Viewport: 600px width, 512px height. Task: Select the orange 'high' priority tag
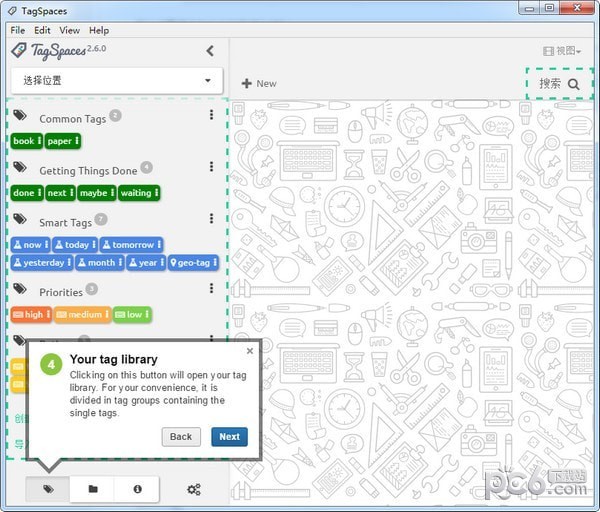(30, 314)
